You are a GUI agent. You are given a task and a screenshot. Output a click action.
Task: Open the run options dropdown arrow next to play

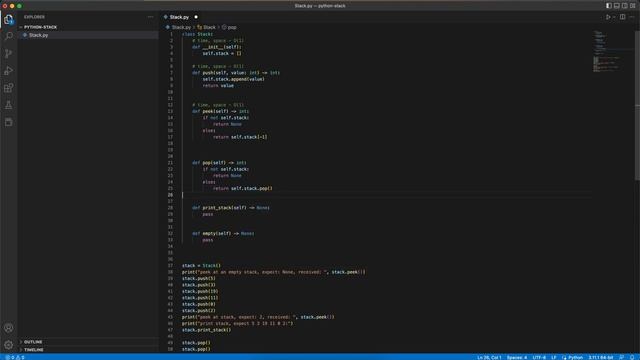[x=614, y=17]
